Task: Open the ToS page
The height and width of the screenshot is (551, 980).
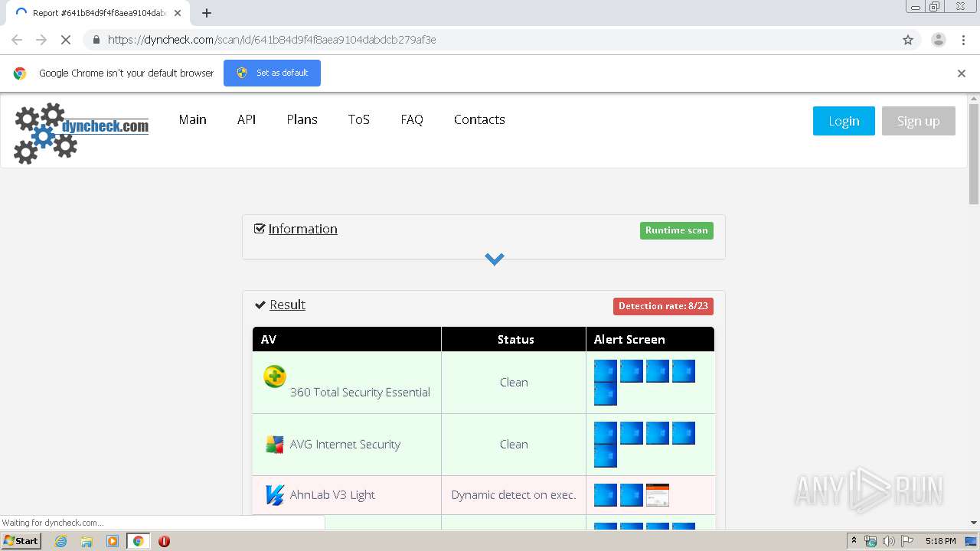Action: [359, 119]
